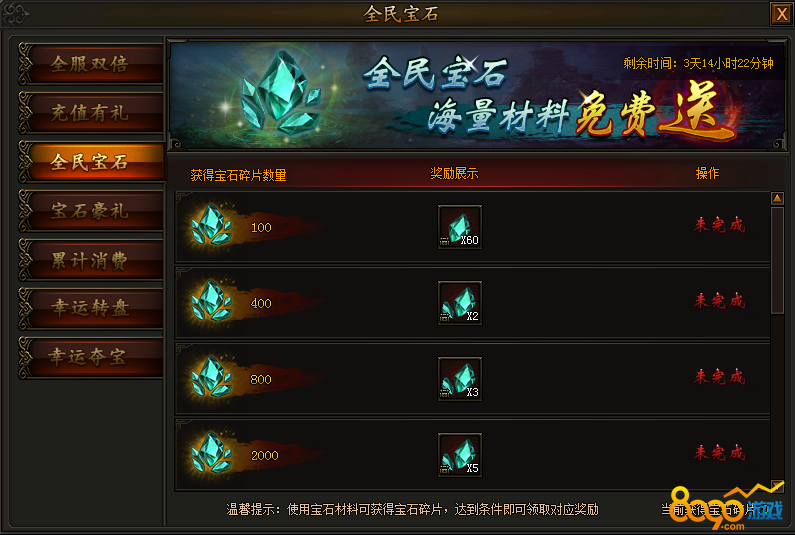795x535 pixels.
Task: Click 未完成 status for the 100 shards row
Action: coord(719,225)
